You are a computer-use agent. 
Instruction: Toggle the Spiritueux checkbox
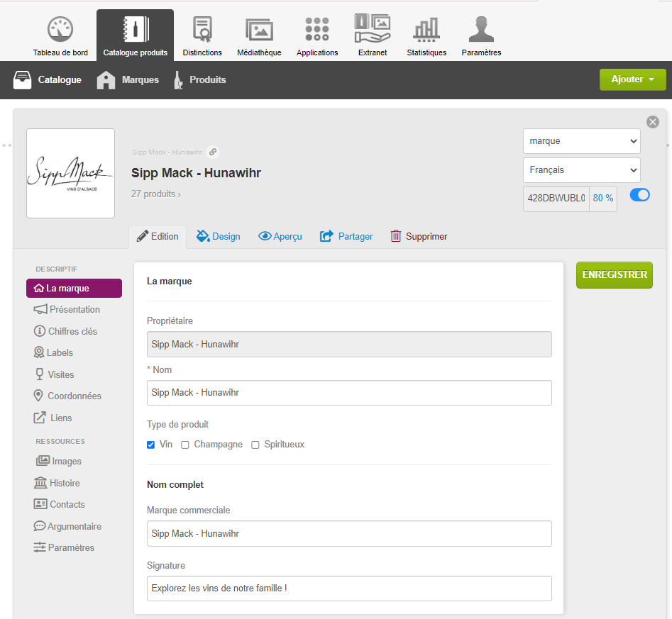tap(255, 445)
